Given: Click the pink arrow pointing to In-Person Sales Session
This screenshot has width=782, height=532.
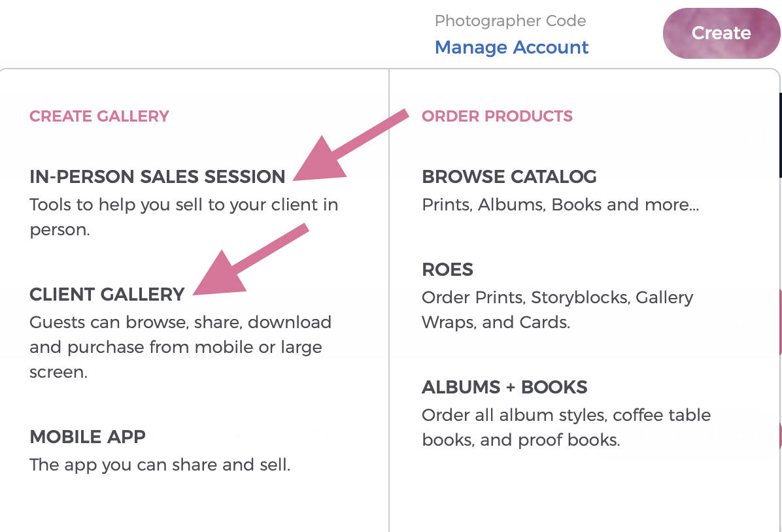Looking at the screenshot, I should (x=350, y=144).
